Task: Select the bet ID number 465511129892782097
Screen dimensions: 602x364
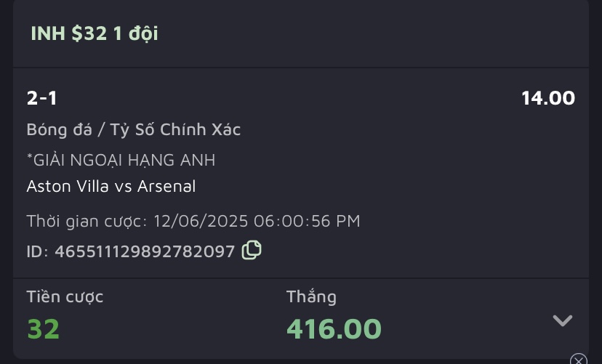Action: (145, 251)
